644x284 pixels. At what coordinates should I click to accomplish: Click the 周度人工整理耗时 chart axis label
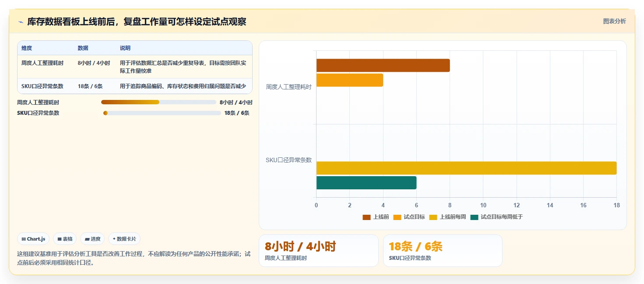[289, 87]
